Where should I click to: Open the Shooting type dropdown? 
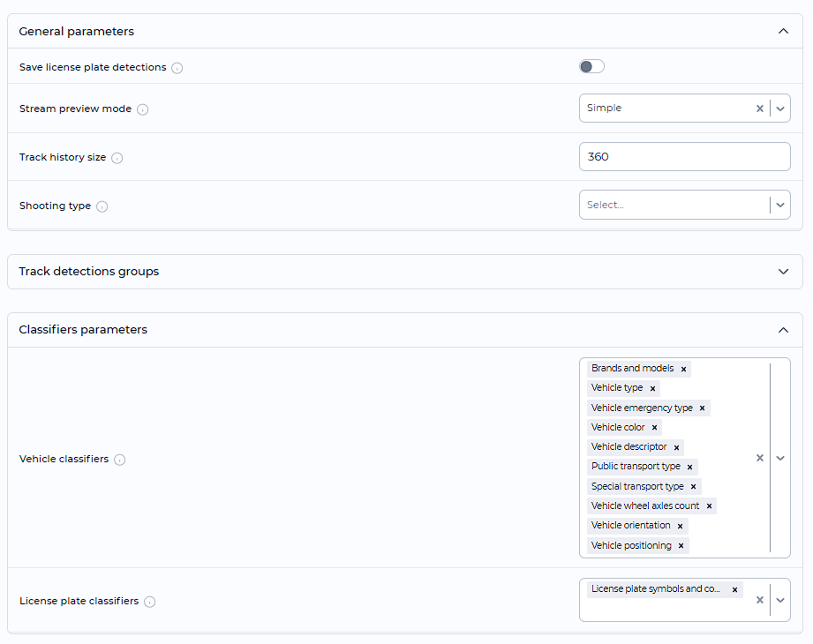tap(779, 204)
